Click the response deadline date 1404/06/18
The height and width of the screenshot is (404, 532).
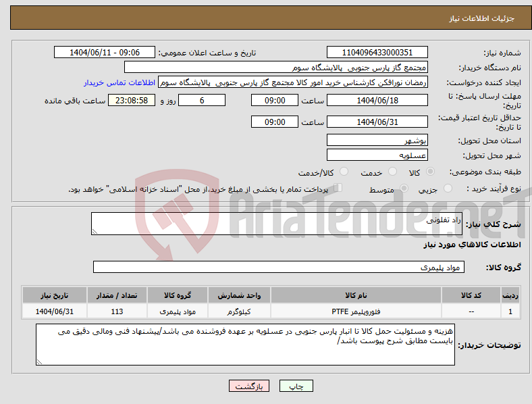tap(377, 101)
